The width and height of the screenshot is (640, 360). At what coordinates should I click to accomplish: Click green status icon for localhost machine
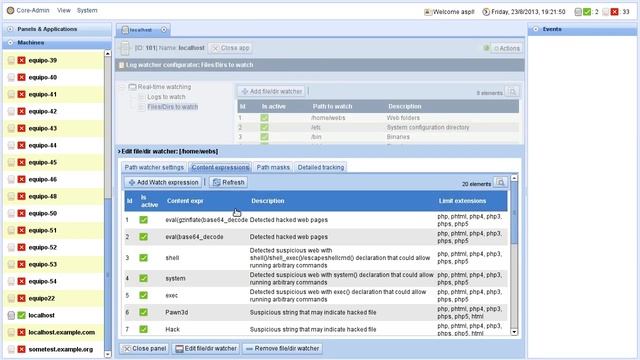coord(22,316)
